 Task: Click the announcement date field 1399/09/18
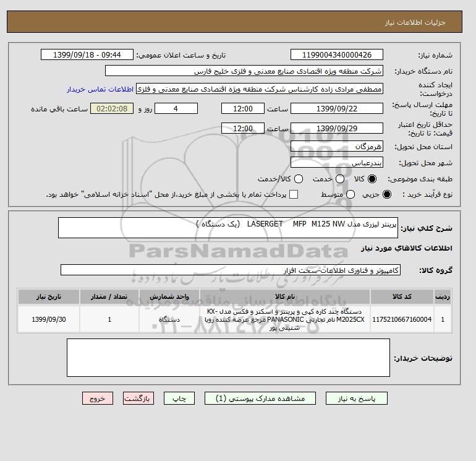click(x=87, y=54)
